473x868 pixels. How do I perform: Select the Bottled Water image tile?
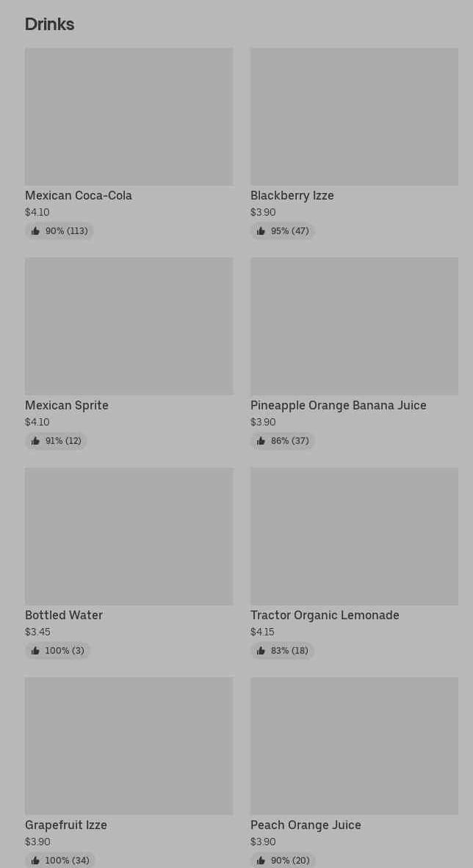[129, 536]
